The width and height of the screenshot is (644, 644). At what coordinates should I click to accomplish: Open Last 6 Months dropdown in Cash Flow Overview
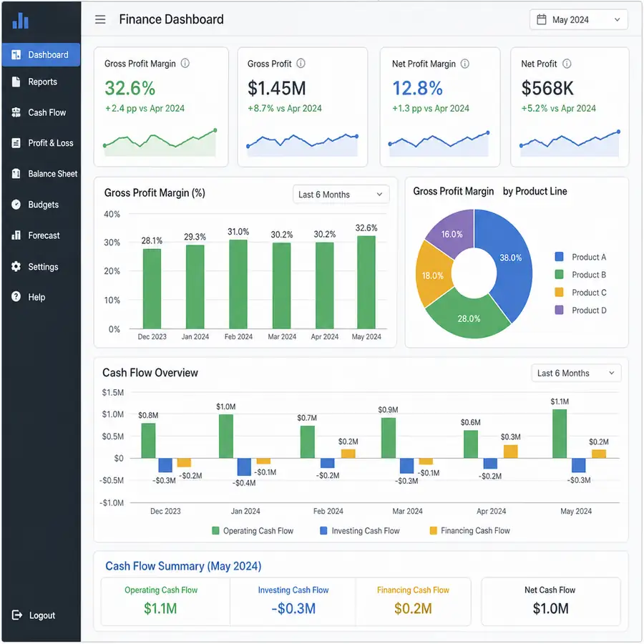(x=576, y=373)
